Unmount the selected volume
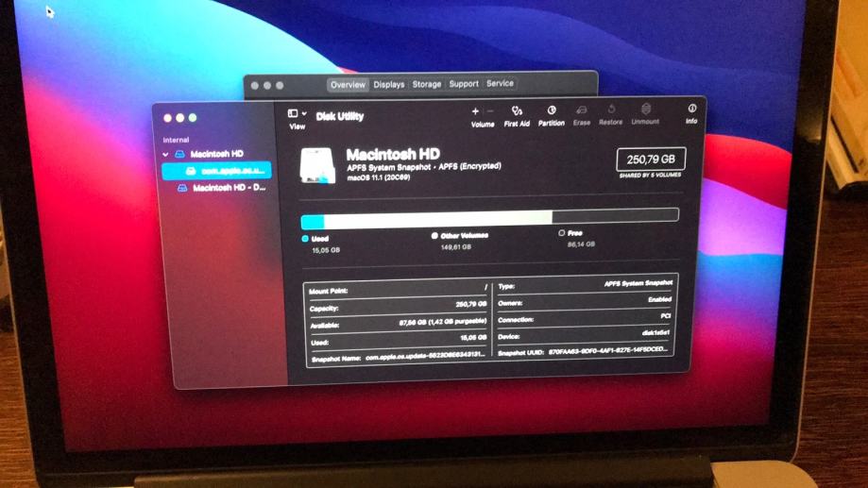868x488 pixels. tap(645, 114)
